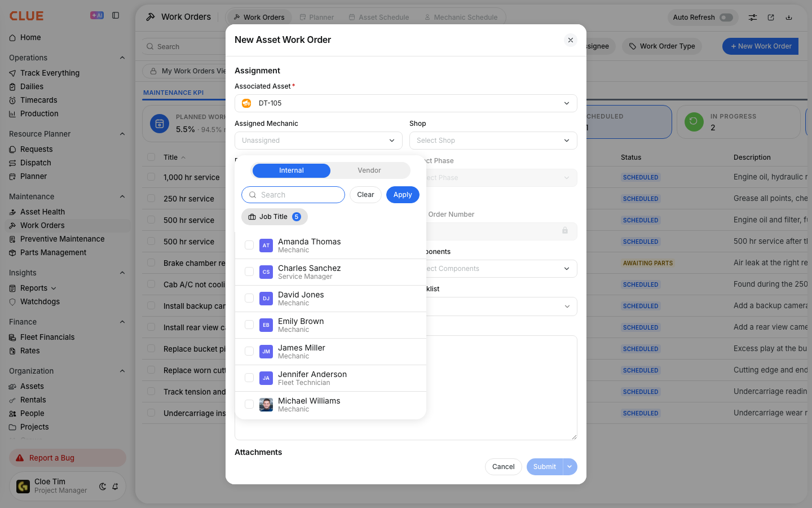The width and height of the screenshot is (812, 508).
Task: Check the David Jones checkbox
Action: pyautogui.click(x=249, y=298)
